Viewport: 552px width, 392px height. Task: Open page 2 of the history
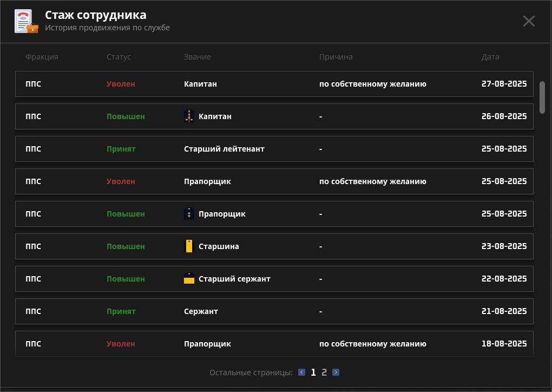[324, 373]
